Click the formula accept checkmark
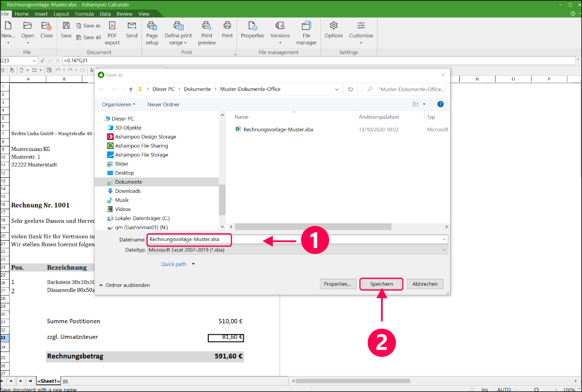The image size is (582, 392). tap(50, 60)
